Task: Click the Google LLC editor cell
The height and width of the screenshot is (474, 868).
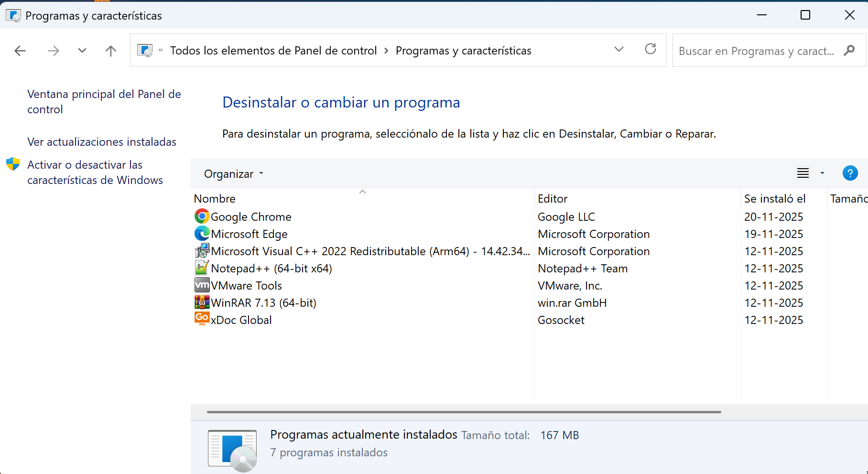Action: (x=566, y=217)
